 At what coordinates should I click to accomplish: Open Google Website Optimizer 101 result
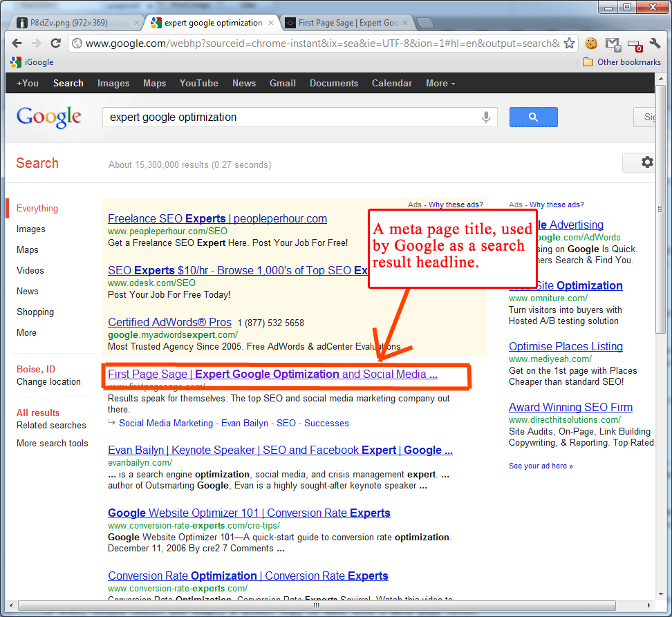[x=249, y=513]
